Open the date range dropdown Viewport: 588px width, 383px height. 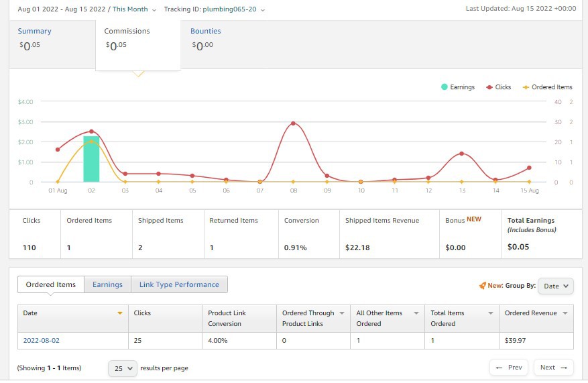coord(87,9)
